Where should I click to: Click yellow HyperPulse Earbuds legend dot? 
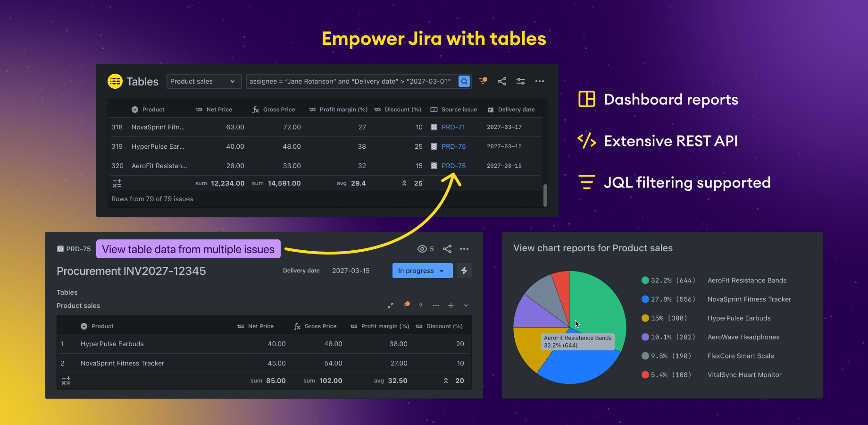(x=645, y=318)
